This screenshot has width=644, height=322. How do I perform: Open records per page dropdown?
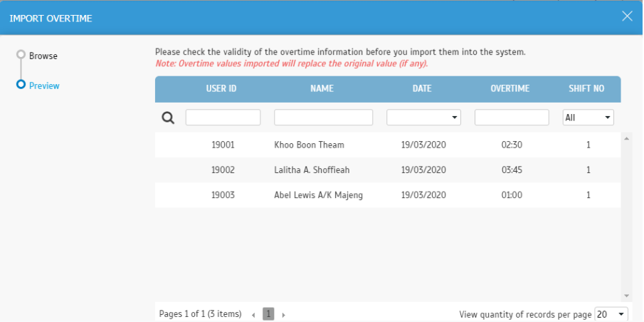[x=611, y=314]
